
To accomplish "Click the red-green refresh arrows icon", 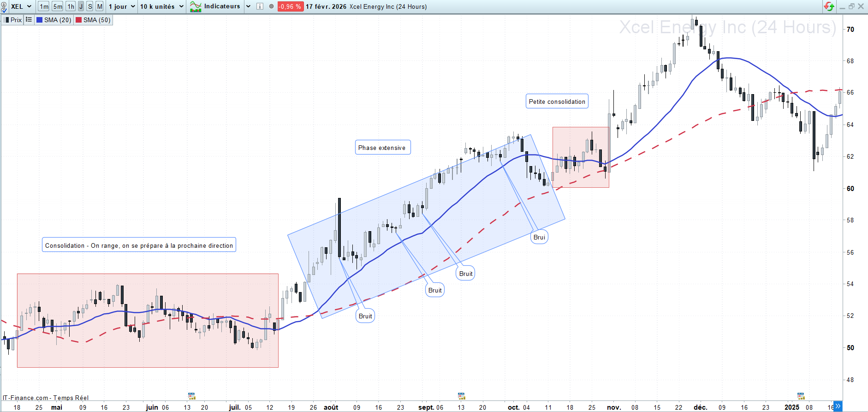I will point(829,6).
